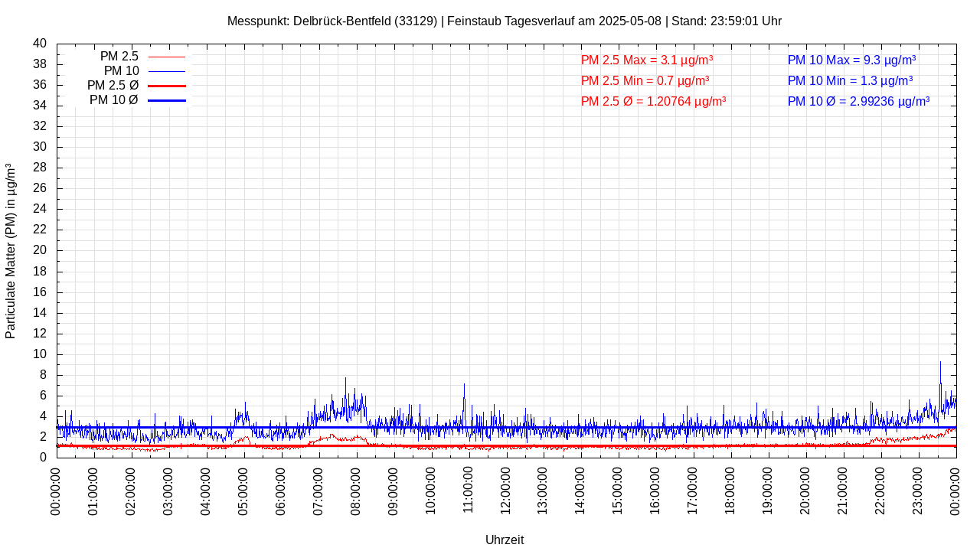Screen dimensions: 980x551
Task: Click the 20 value on the y-axis
Action: [40, 250]
